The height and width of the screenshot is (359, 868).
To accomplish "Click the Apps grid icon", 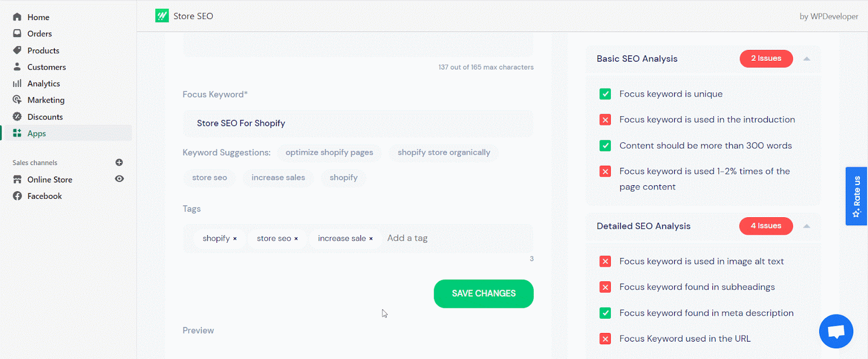I will pos(17,133).
